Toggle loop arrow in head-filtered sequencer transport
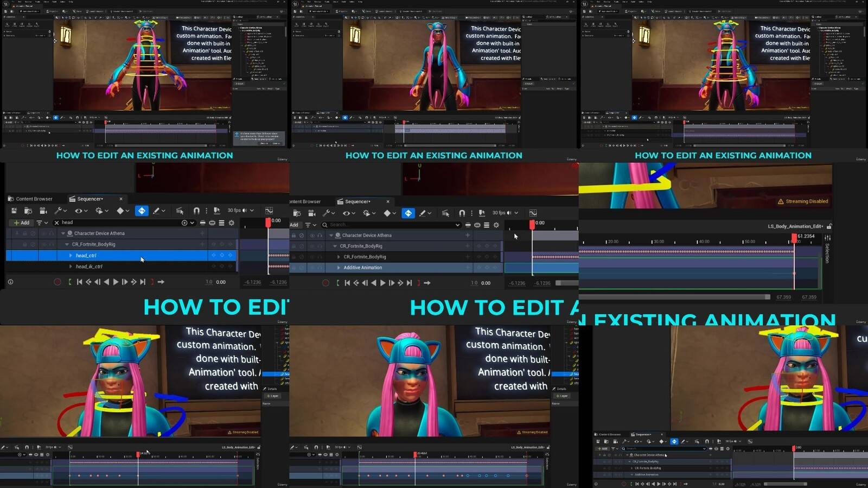Image resolution: width=868 pixels, height=488 pixels. click(161, 282)
